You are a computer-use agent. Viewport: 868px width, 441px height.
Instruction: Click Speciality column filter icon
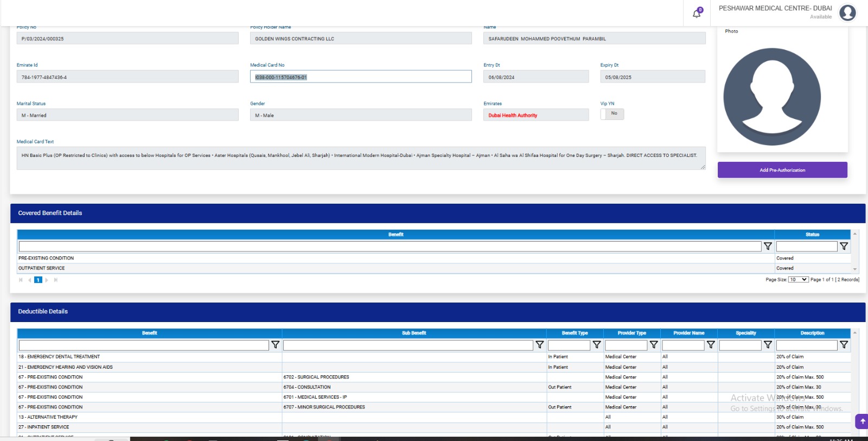(x=768, y=345)
